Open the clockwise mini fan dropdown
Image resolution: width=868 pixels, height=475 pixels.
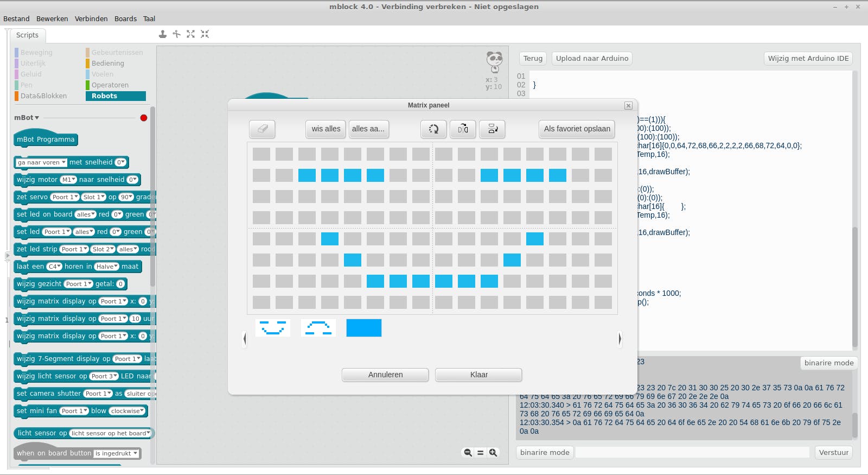pyautogui.click(x=127, y=411)
